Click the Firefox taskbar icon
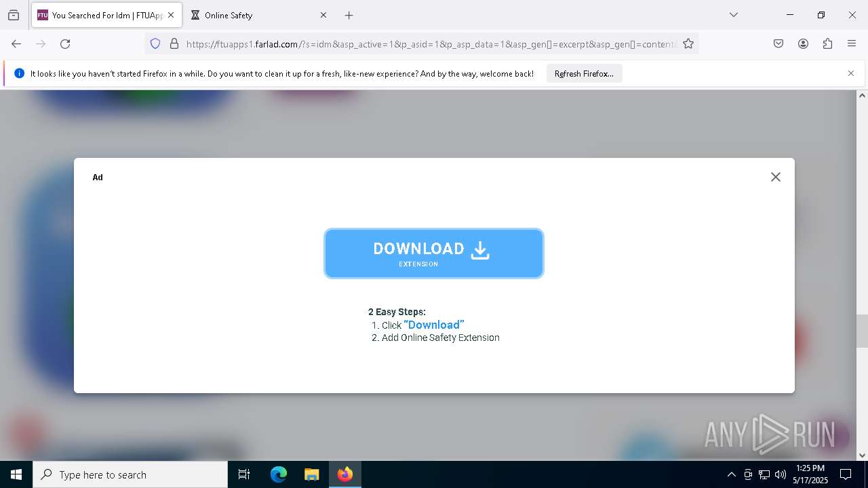 click(x=345, y=474)
